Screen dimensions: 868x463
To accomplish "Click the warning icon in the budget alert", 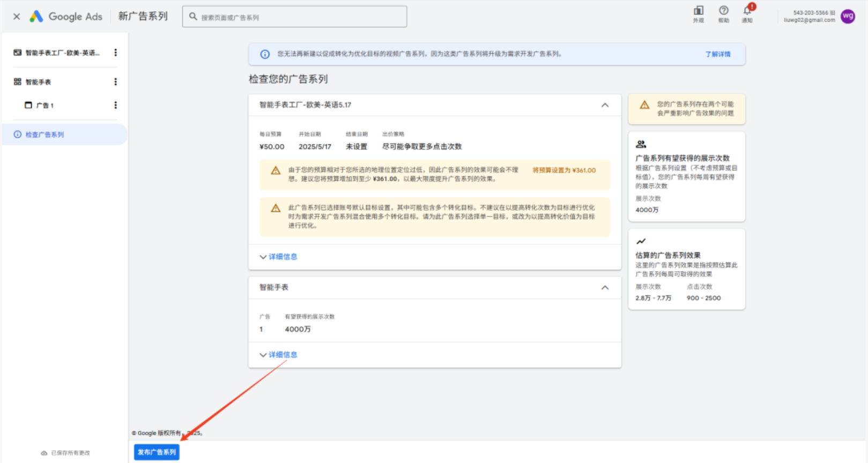I will [x=276, y=170].
